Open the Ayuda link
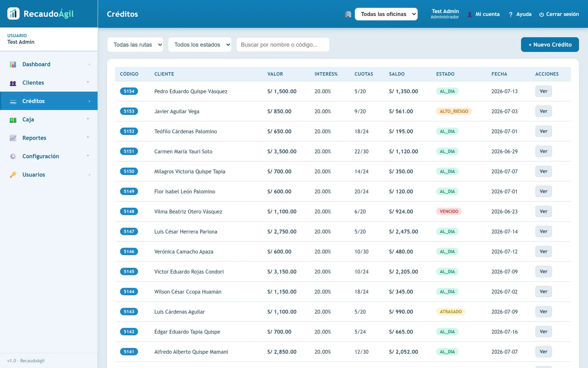This screenshot has height=368, width=588. pyautogui.click(x=520, y=14)
